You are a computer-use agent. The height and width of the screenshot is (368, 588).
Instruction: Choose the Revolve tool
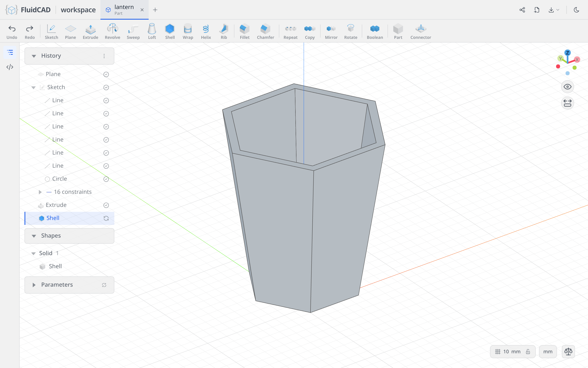point(112,31)
